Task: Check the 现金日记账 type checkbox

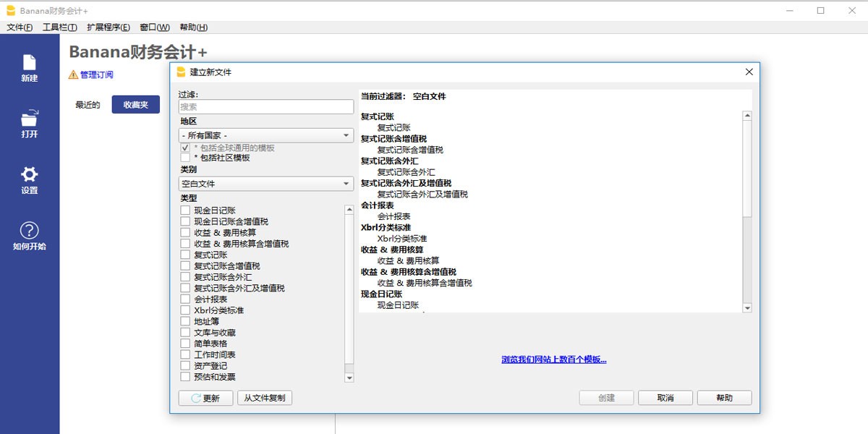Action: (185, 210)
